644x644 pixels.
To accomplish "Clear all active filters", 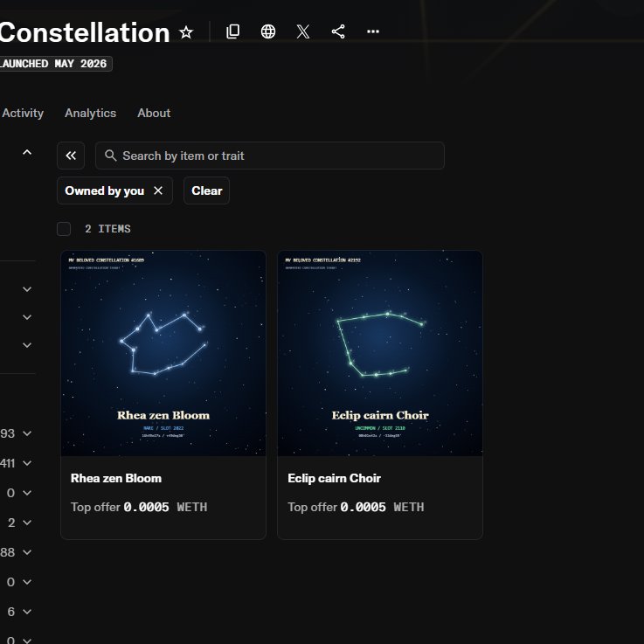I will point(206,190).
